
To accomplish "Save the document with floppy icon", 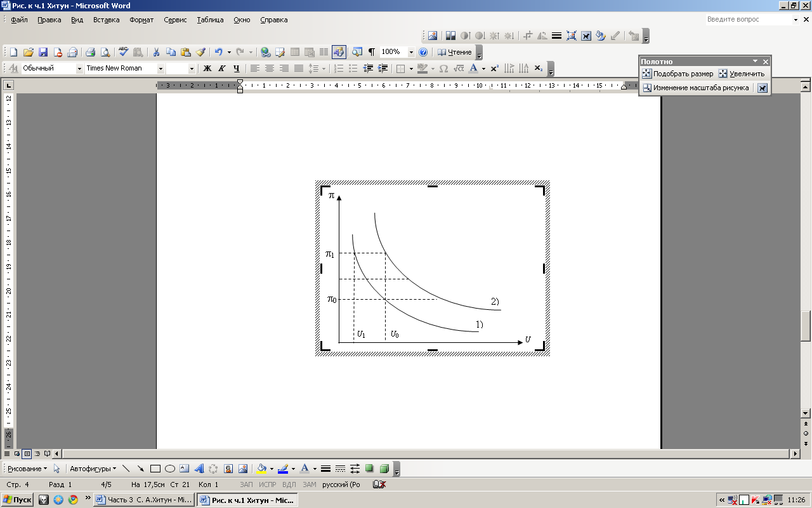I will pos(43,52).
